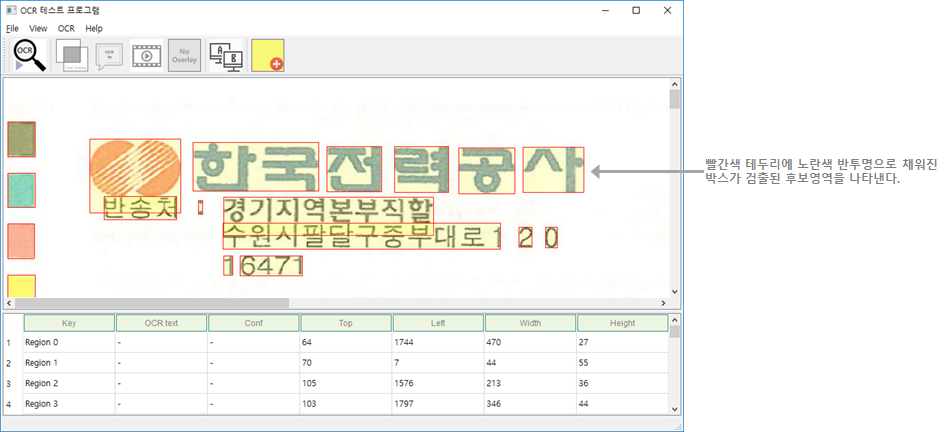Select the olive green color swatch

tap(21, 139)
